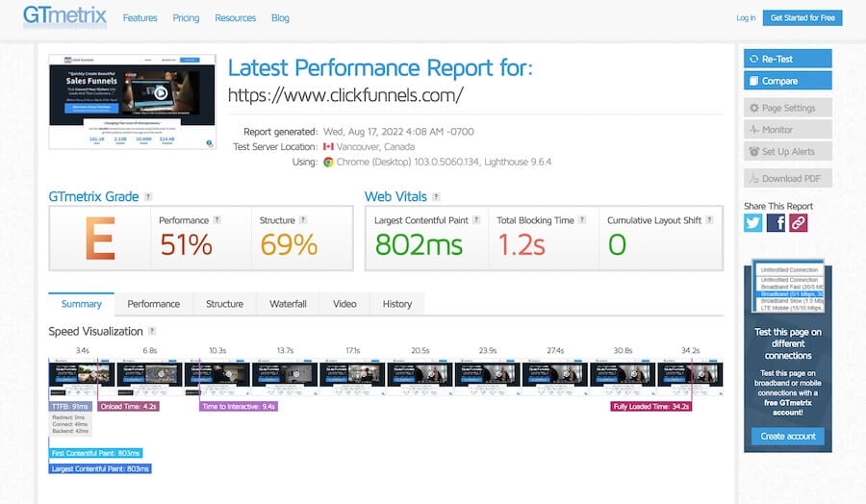
Task: Click Get Started for Free button
Action: coord(802,17)
